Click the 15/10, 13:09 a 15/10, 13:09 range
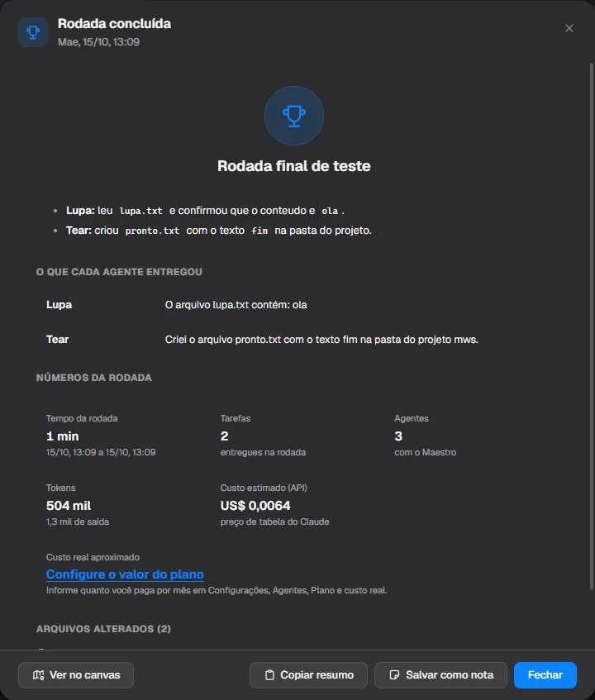Viewport: 595px width, 700px height. pyautogui.click(x=101, y=452)
